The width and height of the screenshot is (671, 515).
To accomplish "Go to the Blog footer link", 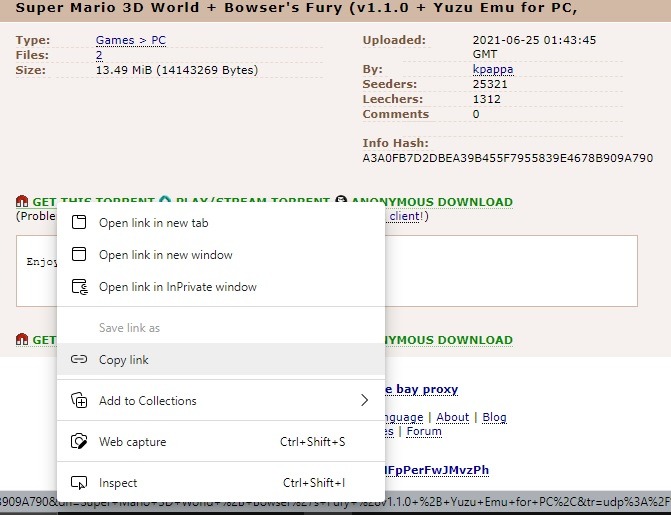I will point(494,417).
